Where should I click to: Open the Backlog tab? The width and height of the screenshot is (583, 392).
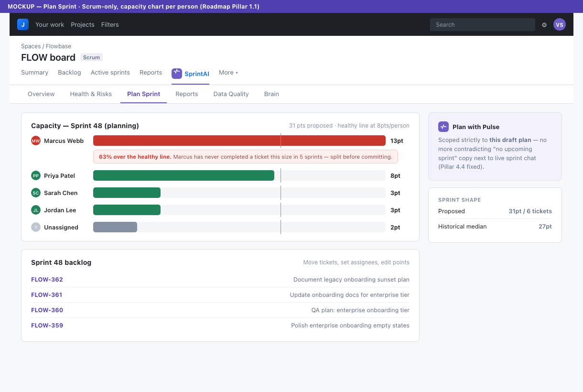(69, 73)
